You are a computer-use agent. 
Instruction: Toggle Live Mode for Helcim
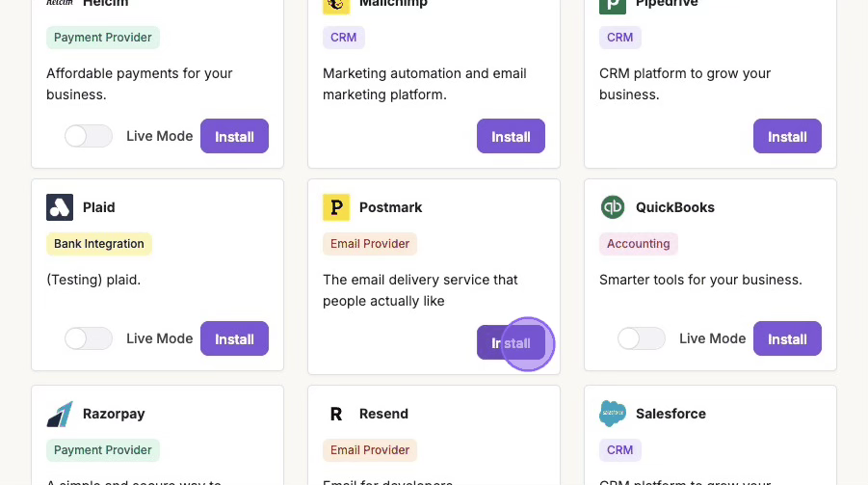tap(89, 136)
